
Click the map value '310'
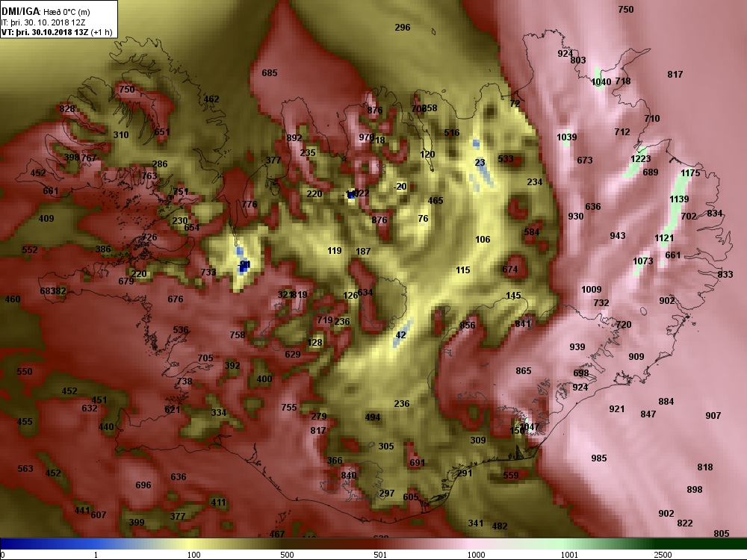(121, 134)
